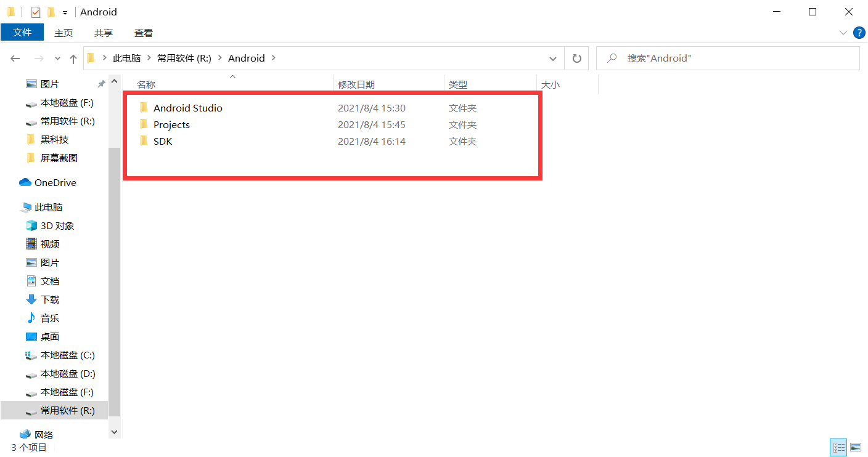Click 常用软件 (R:) in the address breadcrumb

point(184,58)
